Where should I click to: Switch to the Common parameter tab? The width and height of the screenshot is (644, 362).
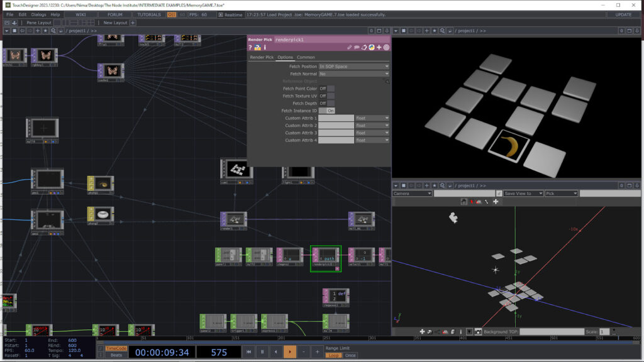click(x=306, y=57)
